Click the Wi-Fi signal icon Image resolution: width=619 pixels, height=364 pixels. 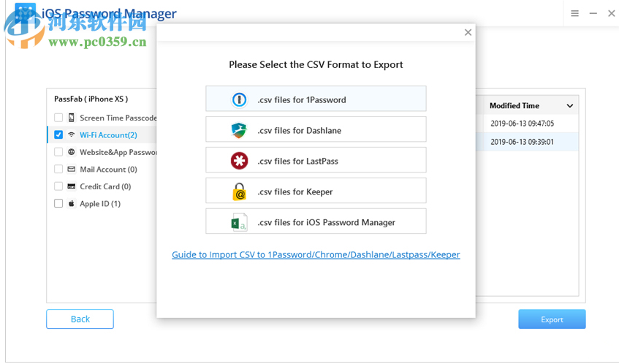click(72, 134)
